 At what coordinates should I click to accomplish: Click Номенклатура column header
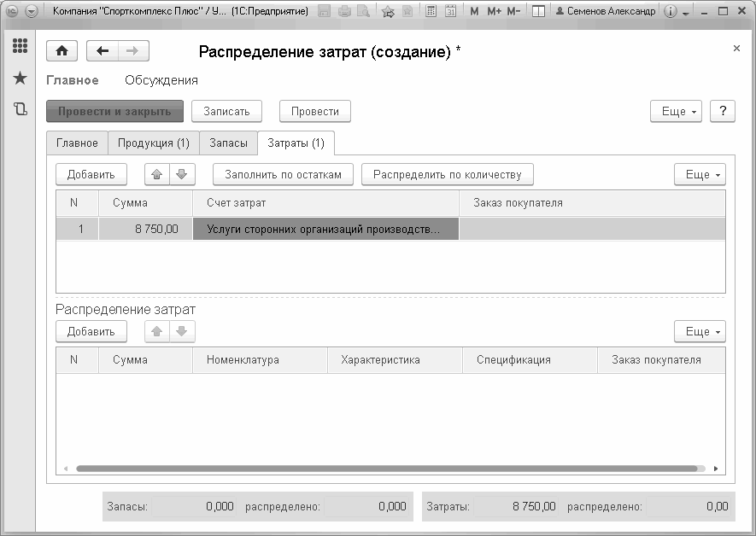[260, 359]
